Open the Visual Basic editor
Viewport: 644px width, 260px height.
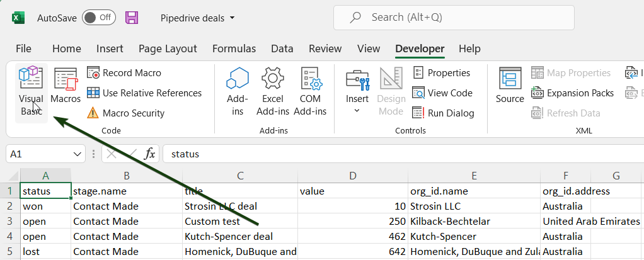[32, 93]
